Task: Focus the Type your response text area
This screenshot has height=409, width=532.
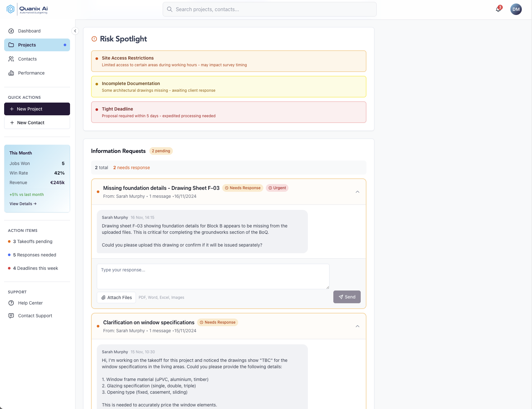Action: (x=213, y=276)
